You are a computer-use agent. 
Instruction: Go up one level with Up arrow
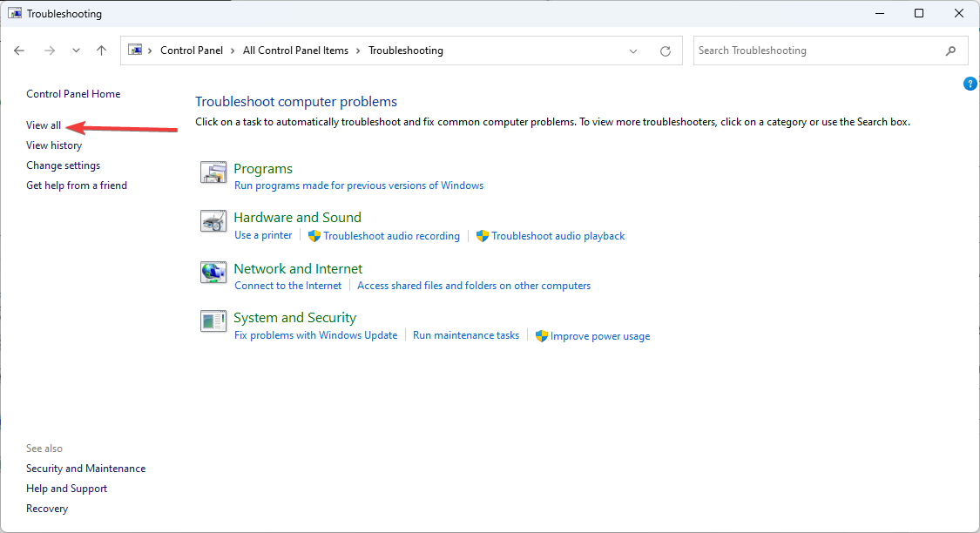click(101, 51)
